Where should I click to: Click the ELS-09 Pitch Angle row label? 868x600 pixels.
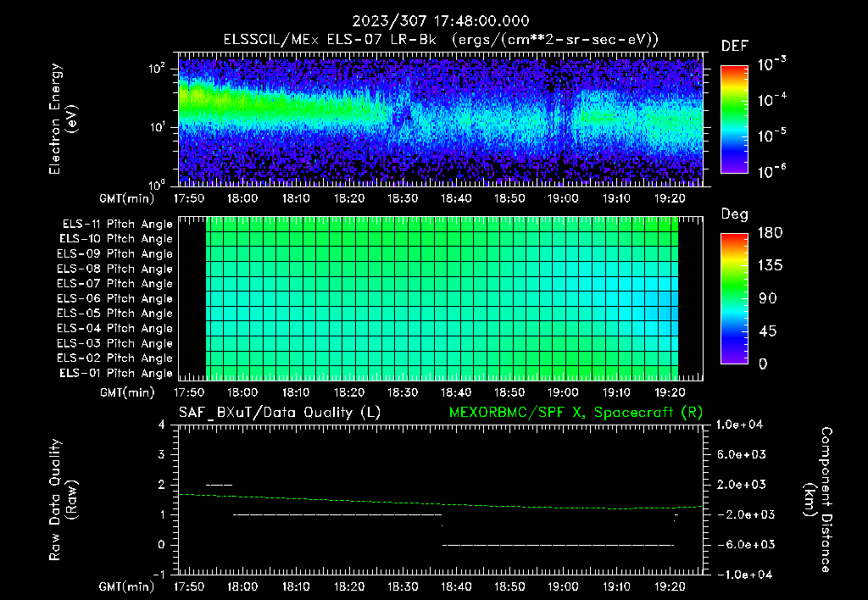(x=115, y=253)
